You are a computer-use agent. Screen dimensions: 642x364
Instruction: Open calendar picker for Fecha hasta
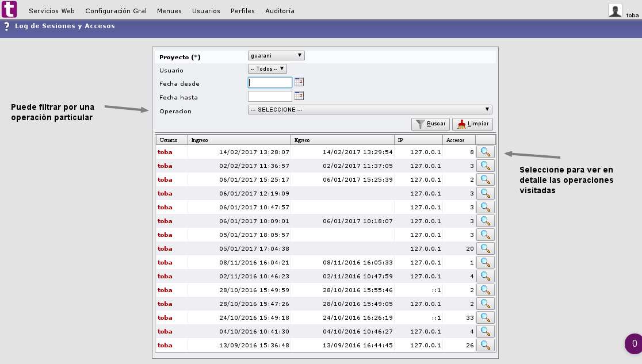299,96
